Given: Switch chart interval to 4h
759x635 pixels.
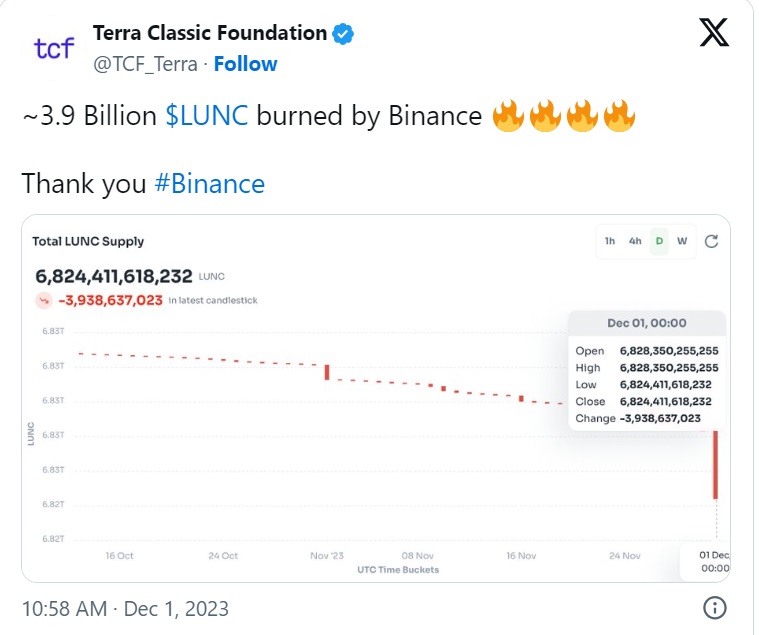Looking at the screenshot, I should [x=635, y=241].
